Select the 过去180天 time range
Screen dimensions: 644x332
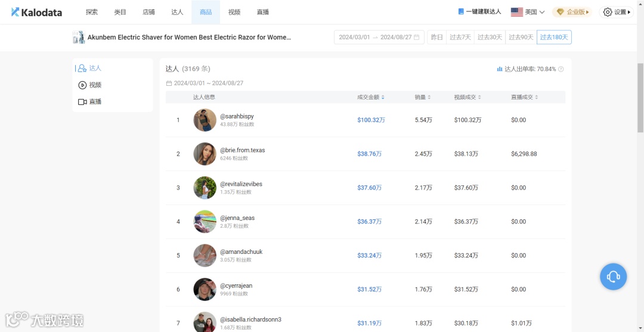554,38
